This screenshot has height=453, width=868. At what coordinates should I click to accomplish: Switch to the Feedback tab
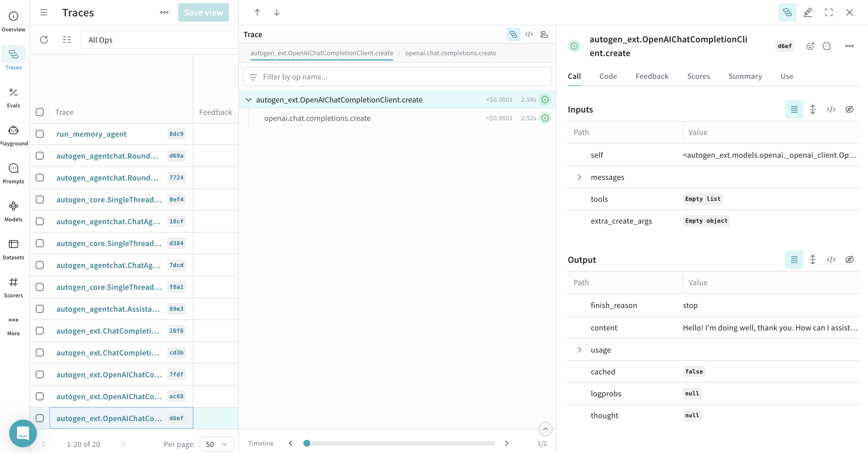pos(652,76)
